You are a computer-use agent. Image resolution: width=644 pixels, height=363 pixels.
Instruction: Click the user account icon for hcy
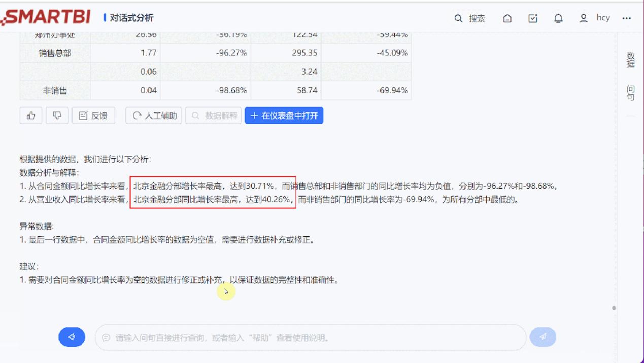coord(584,18)
